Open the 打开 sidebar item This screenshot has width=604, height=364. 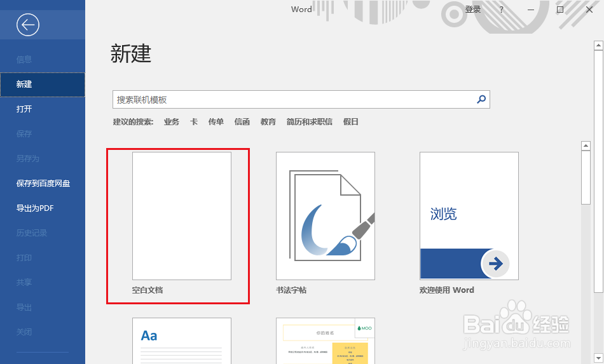coord(24,109)
